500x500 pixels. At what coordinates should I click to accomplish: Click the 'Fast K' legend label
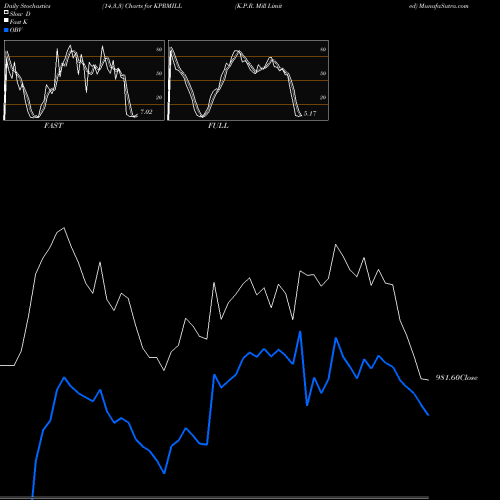19,22
